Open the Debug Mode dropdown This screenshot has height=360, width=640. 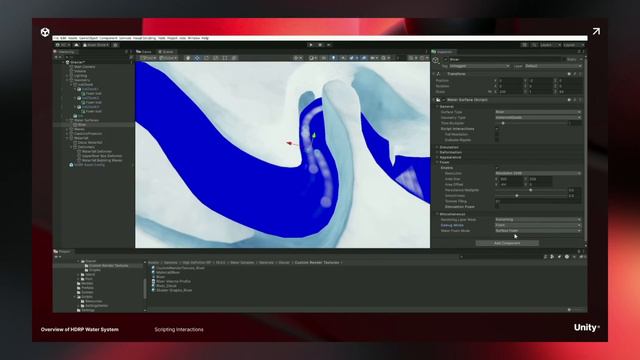pyautogui.click(x=538, y=225)
